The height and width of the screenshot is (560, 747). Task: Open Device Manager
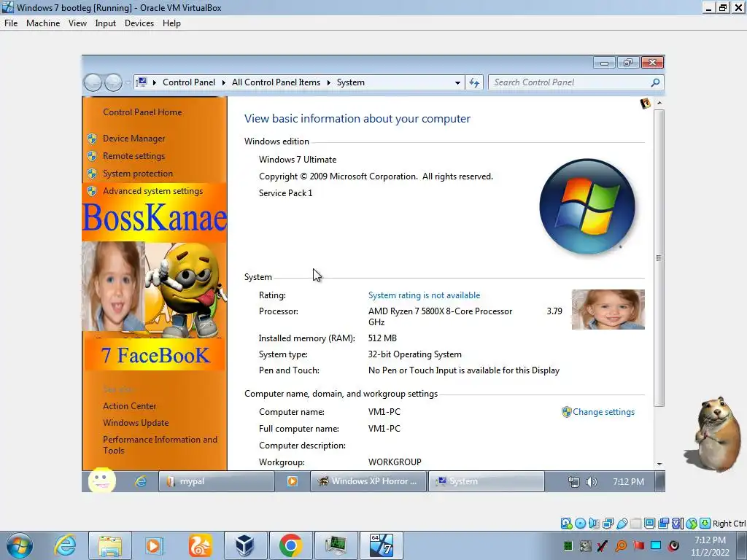(x=134, y=138)
